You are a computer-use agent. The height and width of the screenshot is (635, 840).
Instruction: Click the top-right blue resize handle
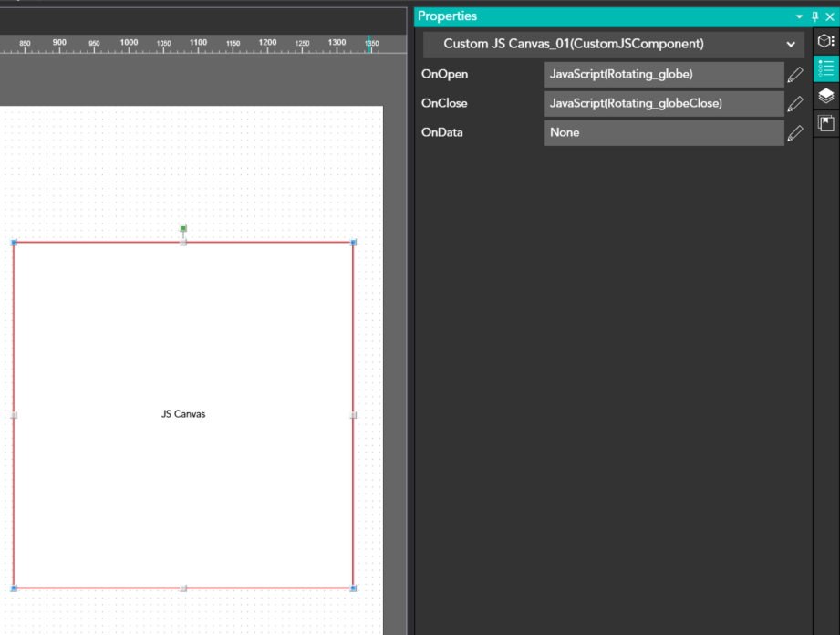point(354,242)
